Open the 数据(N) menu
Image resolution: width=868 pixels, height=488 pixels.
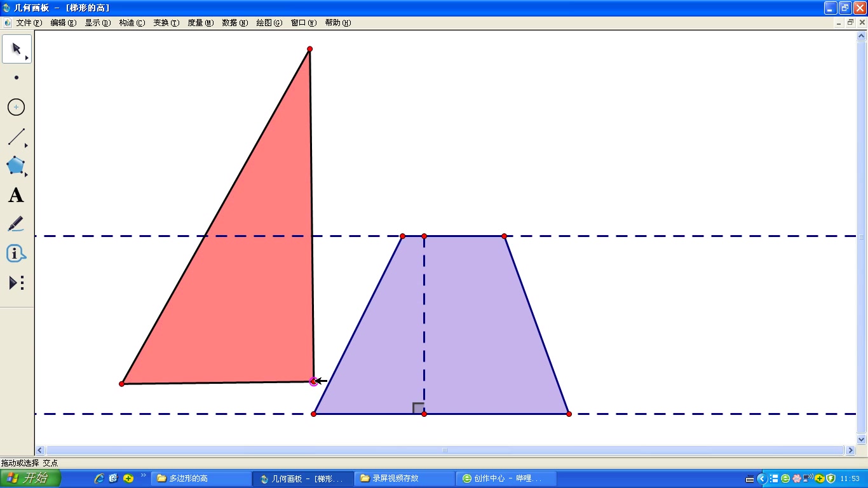(x=235, y=23)
